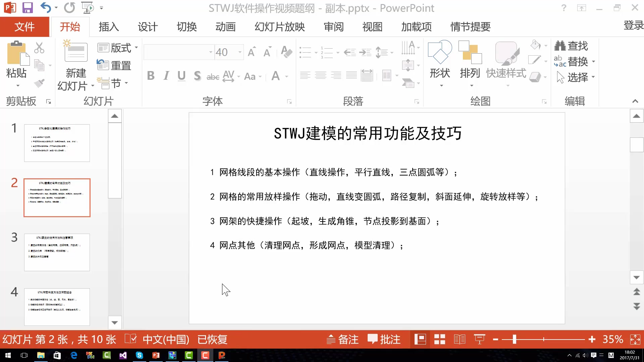Switch to the 幻灯片放映 Slide Show tab

click(279, 27)
